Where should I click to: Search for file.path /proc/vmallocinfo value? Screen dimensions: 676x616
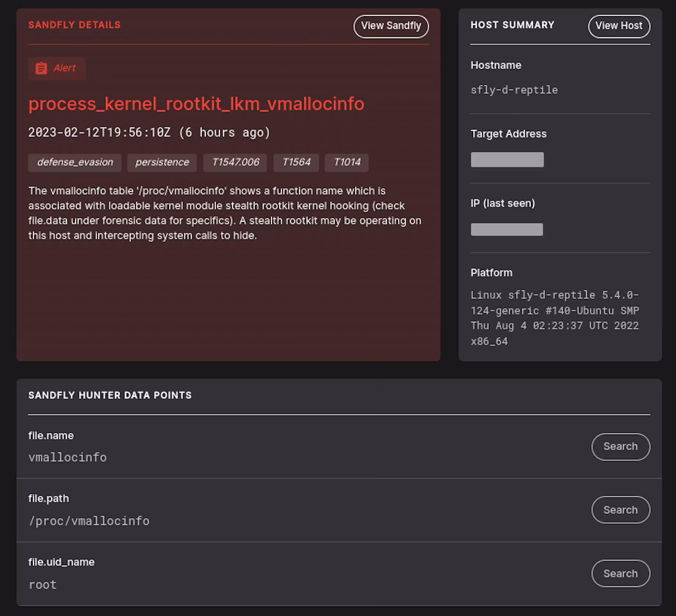tap(621, 510)
